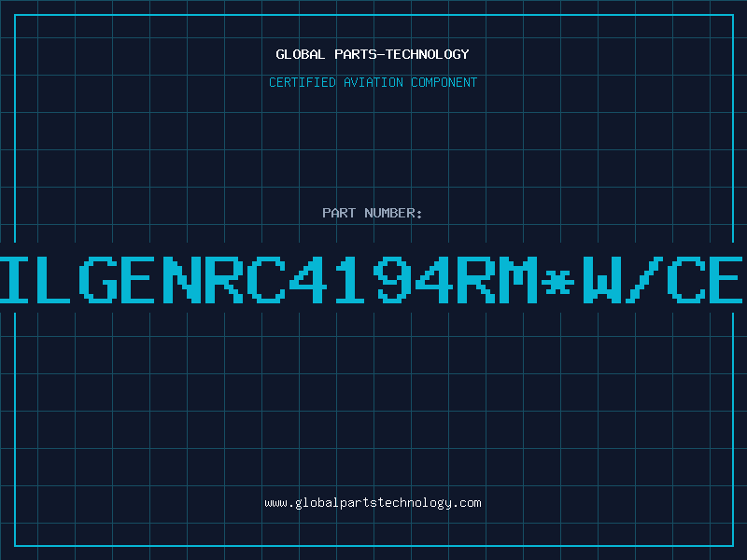747x560 pixels.
Task: Click the PART NUMBER: label
Action: coord(373,213)
